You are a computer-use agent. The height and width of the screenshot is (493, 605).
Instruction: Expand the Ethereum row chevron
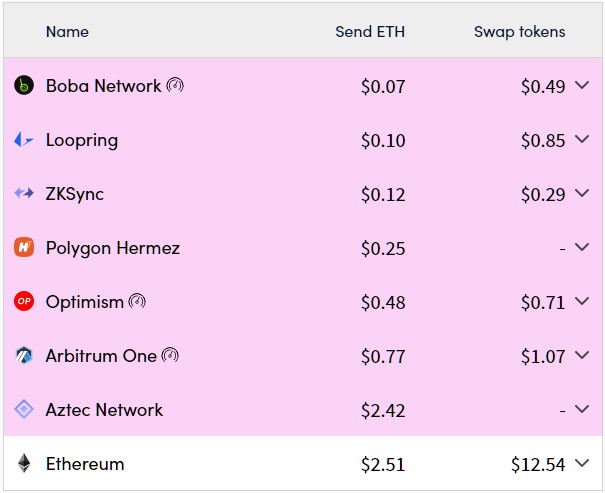(x=583, y=464)
